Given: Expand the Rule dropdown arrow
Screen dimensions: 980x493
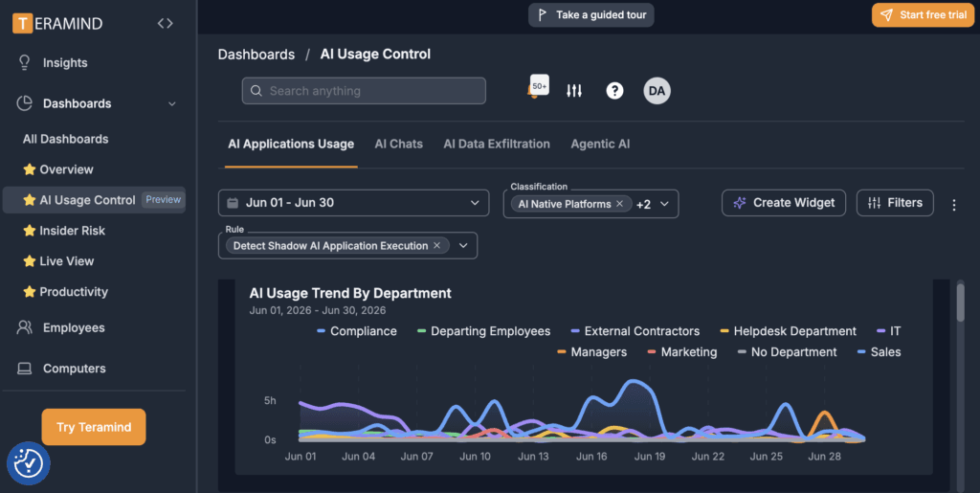Looking at the screenshot, I should [463, 246].
